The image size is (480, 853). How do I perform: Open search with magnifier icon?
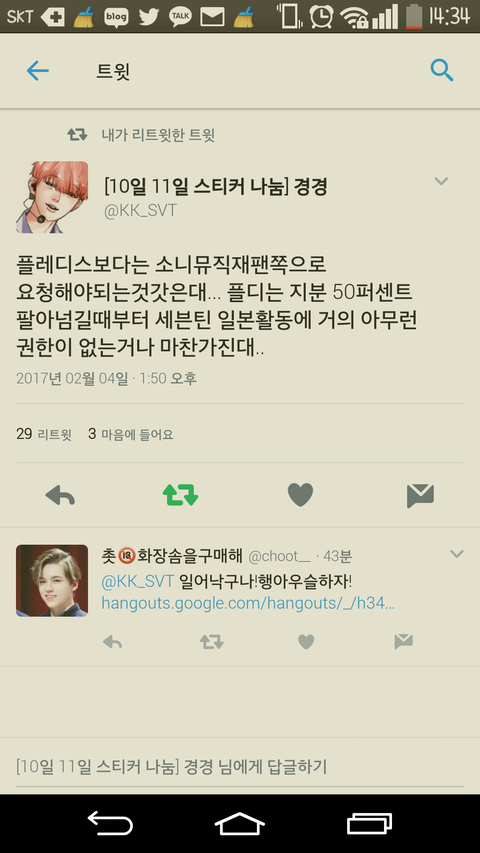[441, 70]
